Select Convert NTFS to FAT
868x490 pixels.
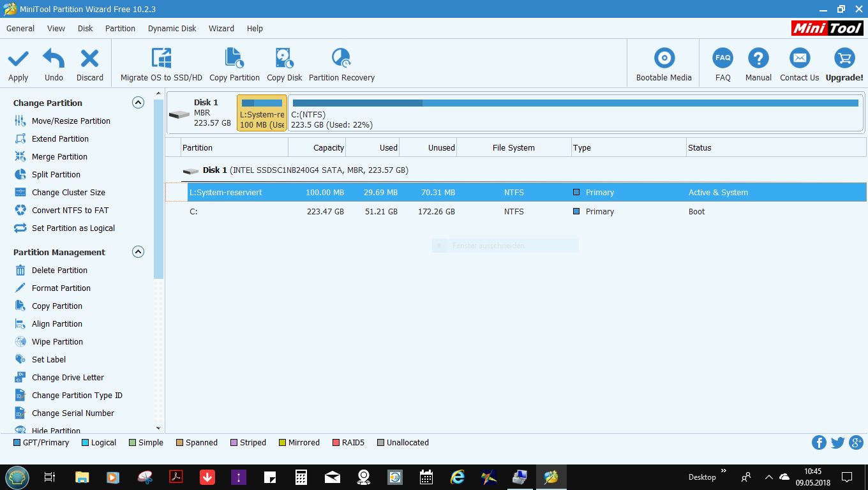pos(70,210)
